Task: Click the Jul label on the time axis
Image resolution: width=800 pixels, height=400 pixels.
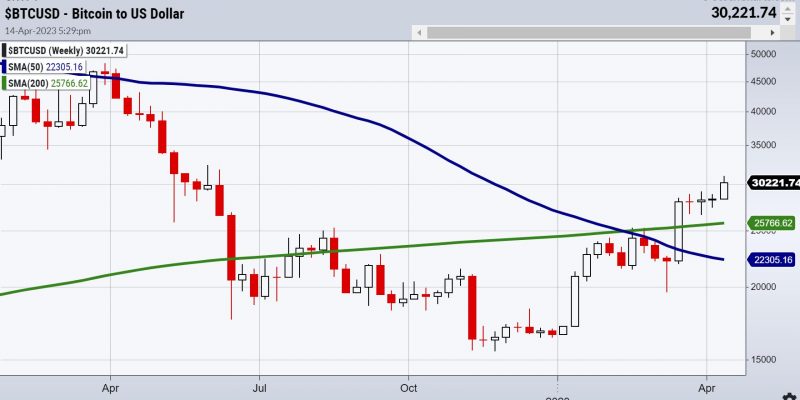Action: pos(260,388)
